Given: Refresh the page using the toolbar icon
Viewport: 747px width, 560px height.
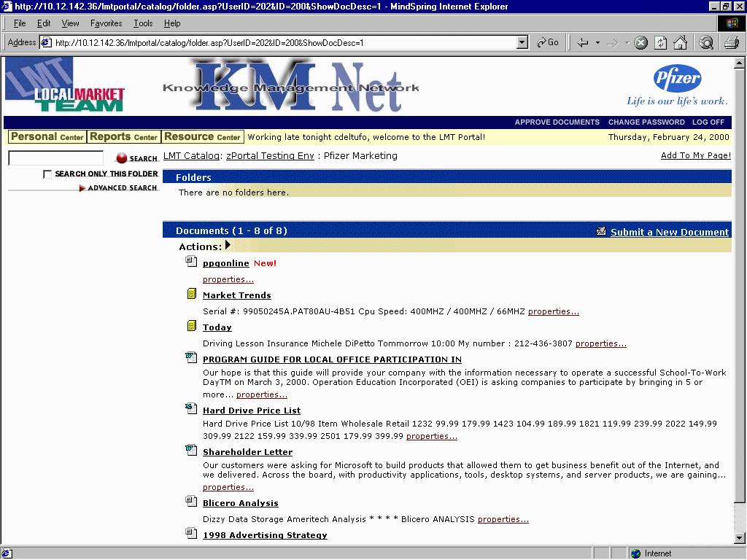Looking at the screenshot, I should click(660, 43).
